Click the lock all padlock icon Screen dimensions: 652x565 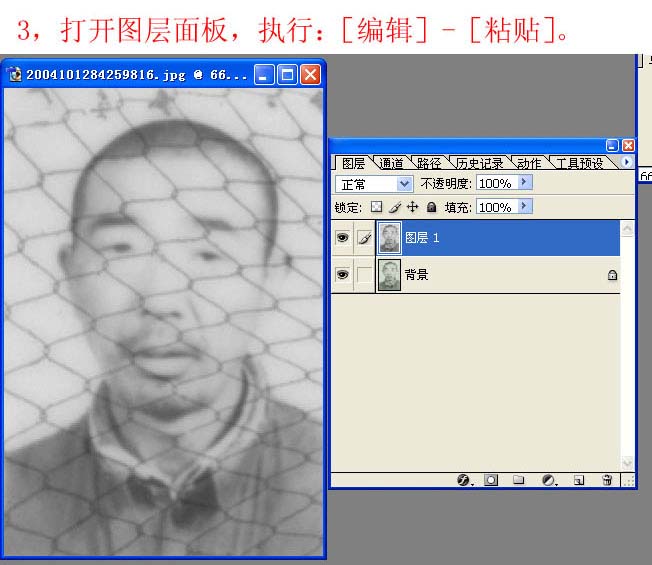pyautogui.click(x=431, y=207)
